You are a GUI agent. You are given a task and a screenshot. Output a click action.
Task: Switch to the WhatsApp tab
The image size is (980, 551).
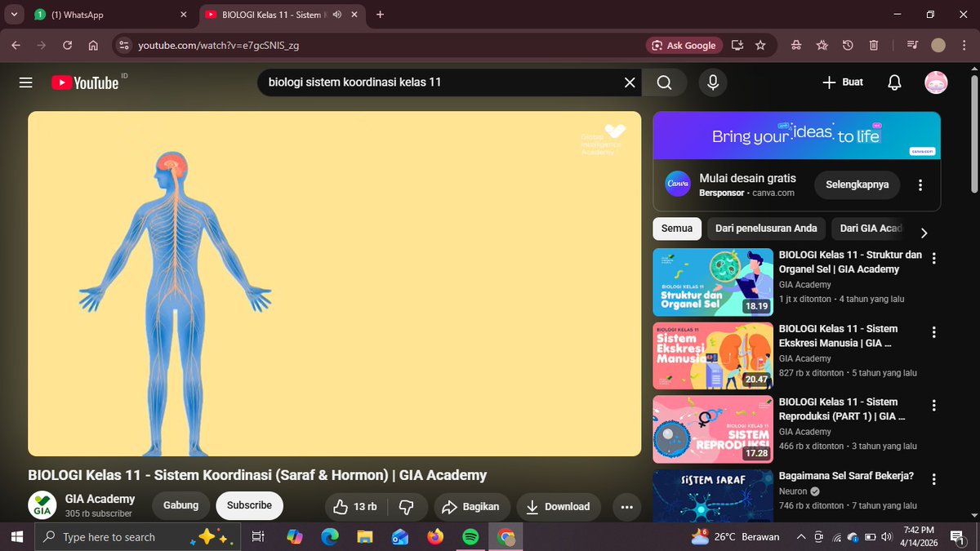[110, 15]
